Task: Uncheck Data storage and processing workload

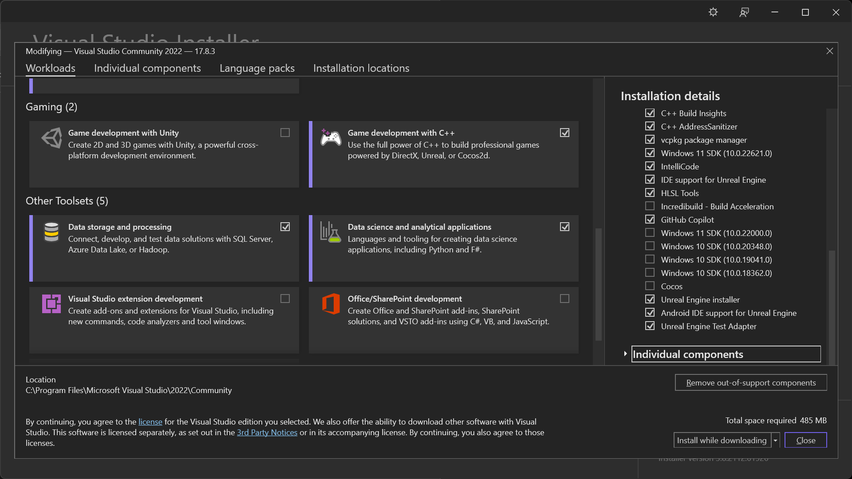Action: pos(285,226)
